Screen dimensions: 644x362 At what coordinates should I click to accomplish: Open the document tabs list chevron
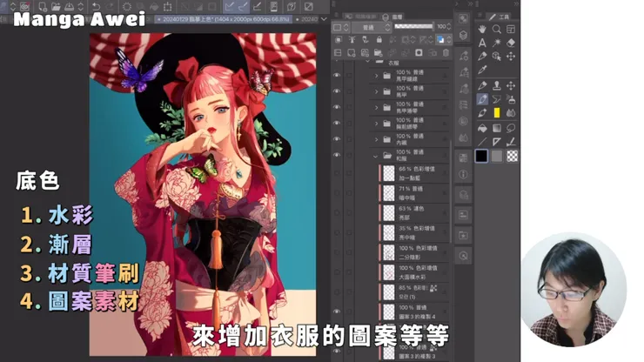[324, 19]
